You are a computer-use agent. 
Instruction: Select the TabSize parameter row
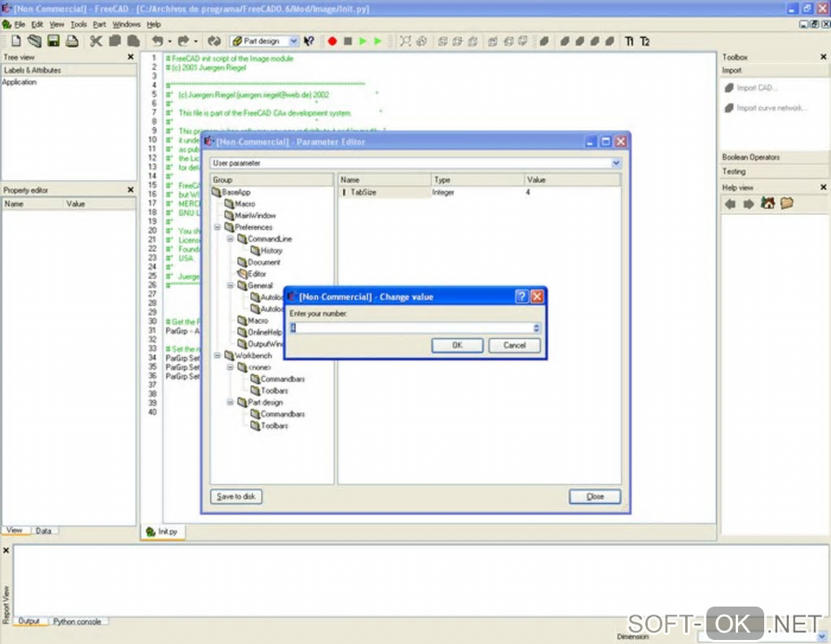click(x=480, y=192)
